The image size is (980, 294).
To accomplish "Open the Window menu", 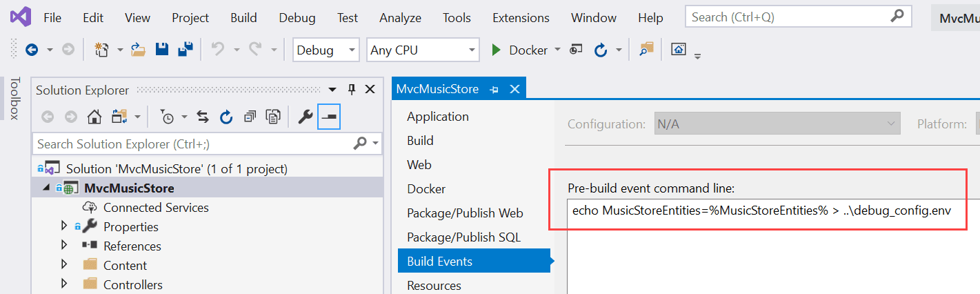I will [594, 18].
